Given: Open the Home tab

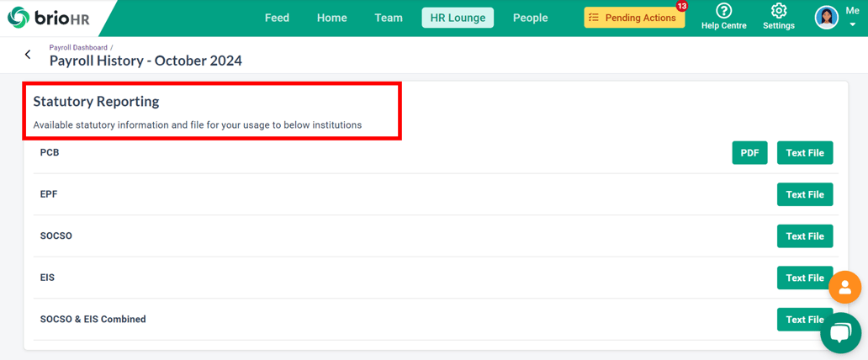Looking at the screenshot, I should pos(331,18).
